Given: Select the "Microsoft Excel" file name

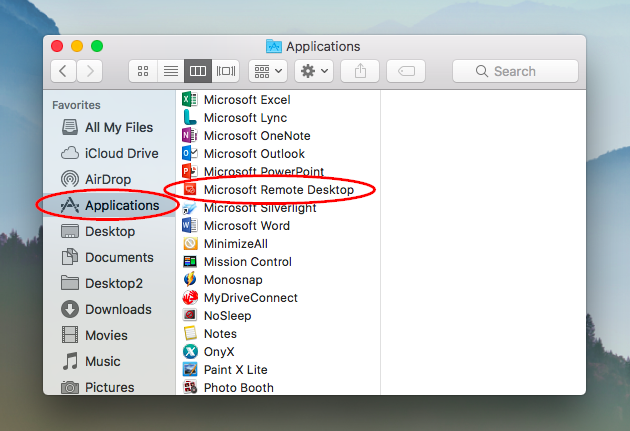Looking at the screenshot, I should click(x=247, y=100).
